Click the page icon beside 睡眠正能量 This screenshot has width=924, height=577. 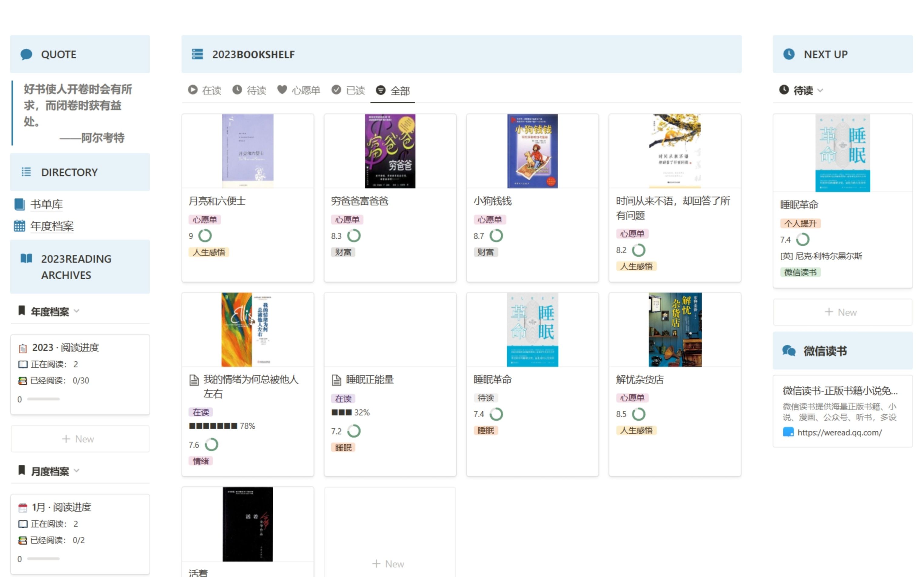click(x=336, y=380)
